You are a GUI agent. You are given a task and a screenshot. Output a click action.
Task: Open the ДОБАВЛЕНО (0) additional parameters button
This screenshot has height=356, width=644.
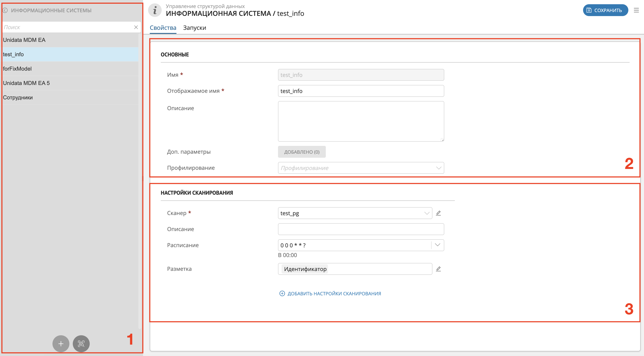click(x=301, y=152)
